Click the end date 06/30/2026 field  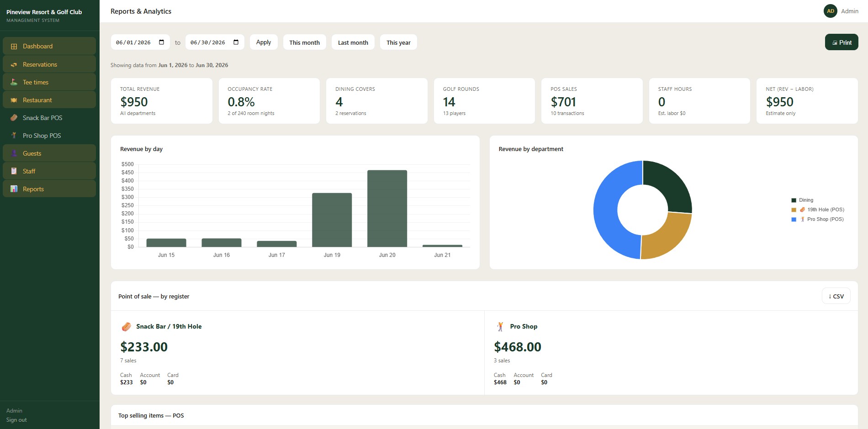click(x=215, y=42)
